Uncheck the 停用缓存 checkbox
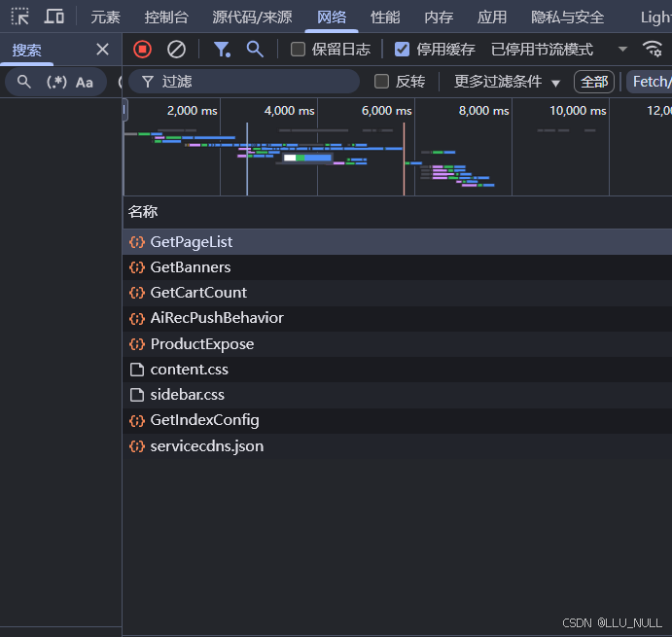The image size is (672, 637). point(402,50)
